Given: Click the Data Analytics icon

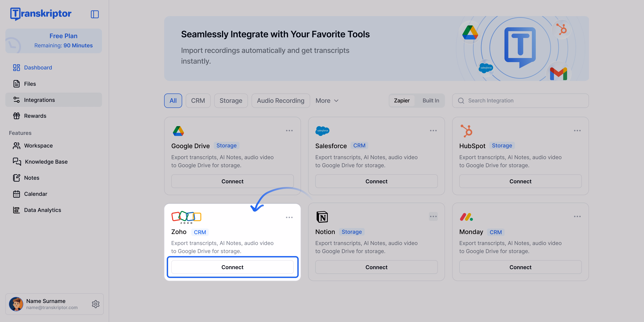Looking at the screenshot, I should tap(16, 210).
